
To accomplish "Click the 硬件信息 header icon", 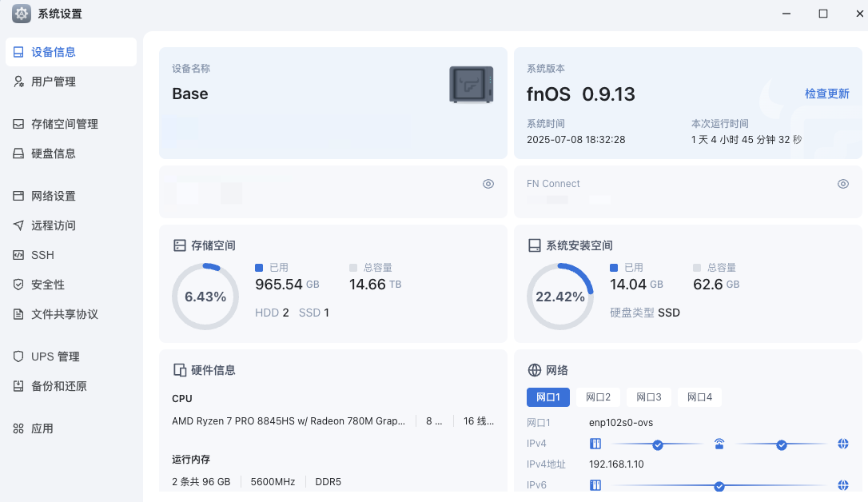I will pyautogui.click(x=180, y=370).
